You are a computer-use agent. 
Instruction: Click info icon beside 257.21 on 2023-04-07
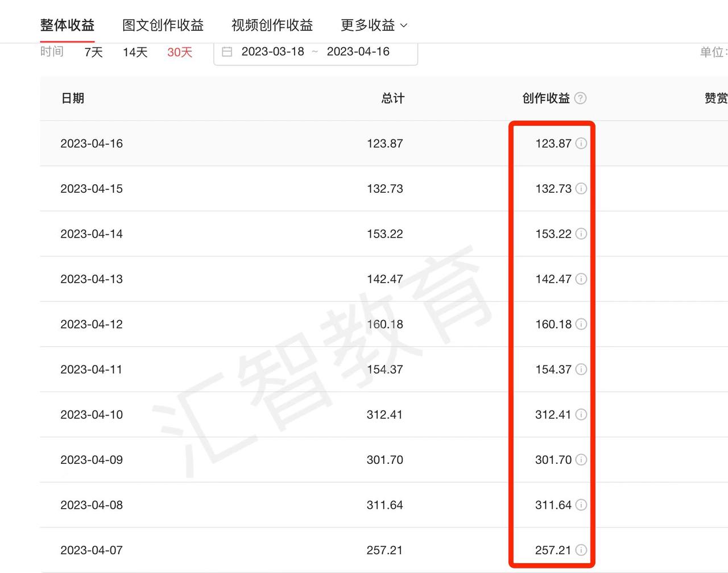pos(581,550)
